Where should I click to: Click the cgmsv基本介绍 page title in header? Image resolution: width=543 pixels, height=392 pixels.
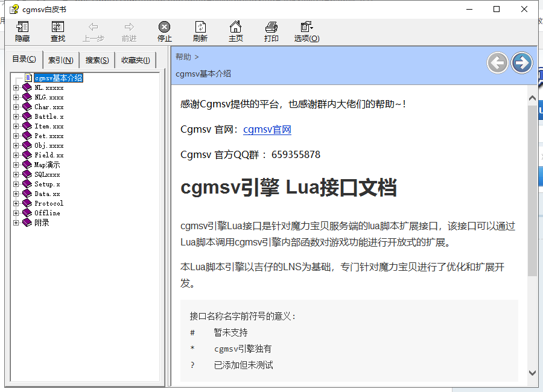tap(203, 74)
